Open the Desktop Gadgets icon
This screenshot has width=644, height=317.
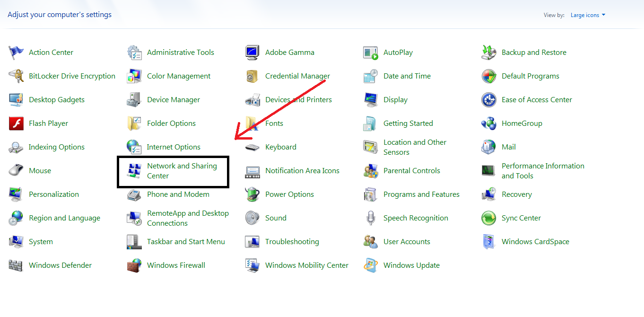click(x=16, y=100)
